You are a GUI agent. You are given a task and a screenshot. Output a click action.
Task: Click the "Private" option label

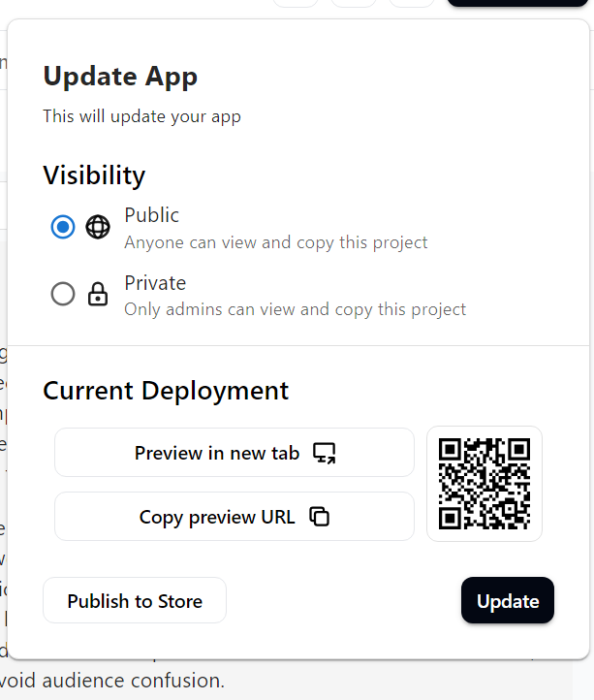(155, 283)
